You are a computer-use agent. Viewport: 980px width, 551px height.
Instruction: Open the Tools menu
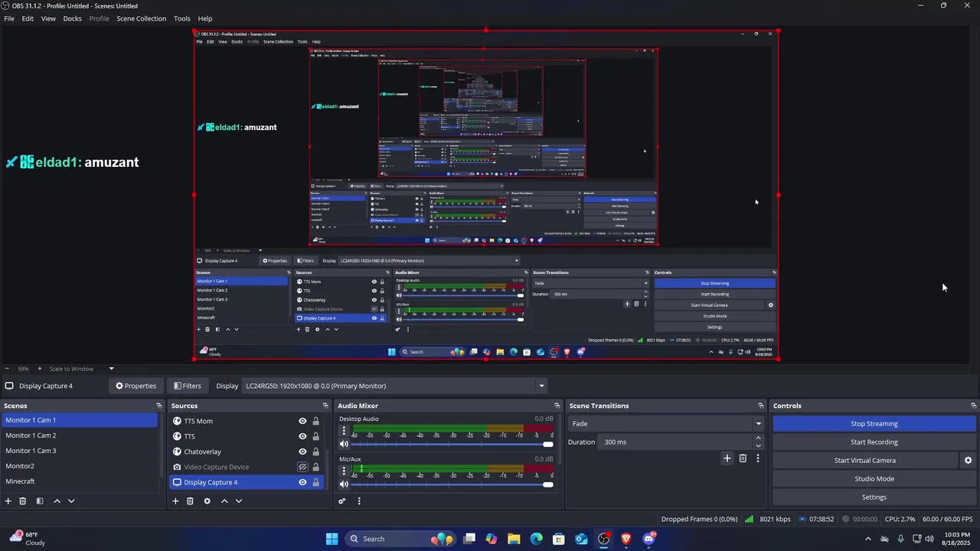182,18
